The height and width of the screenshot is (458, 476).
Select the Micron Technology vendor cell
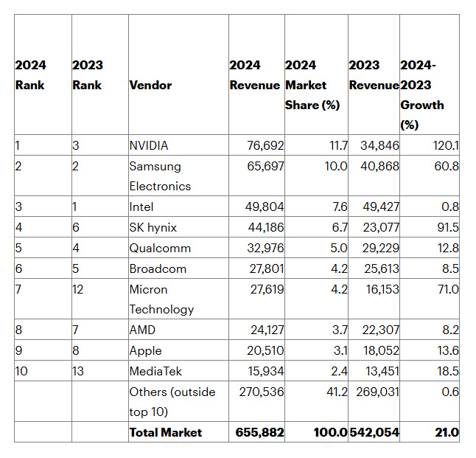(161, 299)
